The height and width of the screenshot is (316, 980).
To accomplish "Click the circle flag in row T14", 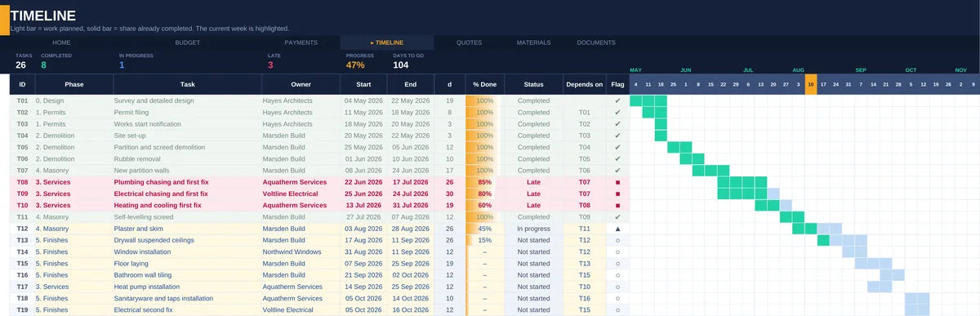I will [617, 252].
